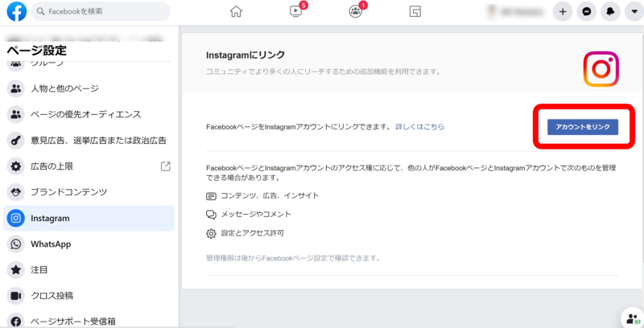Click the video camera icon for クロス投稿
Screen dimensions: 644x328
16,296
